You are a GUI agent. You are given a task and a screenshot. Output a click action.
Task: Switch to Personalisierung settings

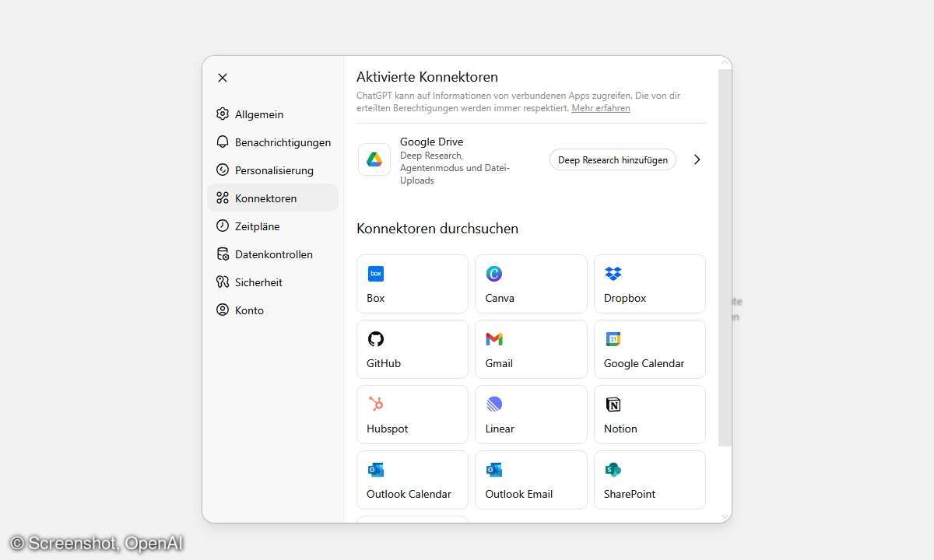(273, 170)
